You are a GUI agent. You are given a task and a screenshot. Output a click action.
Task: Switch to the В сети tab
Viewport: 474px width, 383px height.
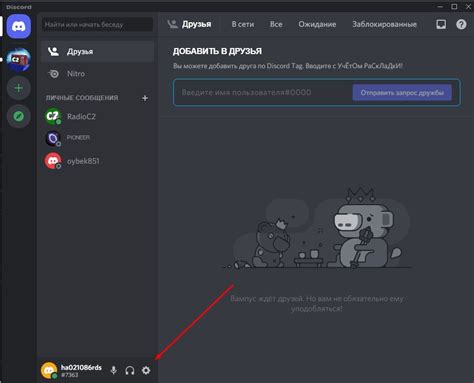click(243, 24)
